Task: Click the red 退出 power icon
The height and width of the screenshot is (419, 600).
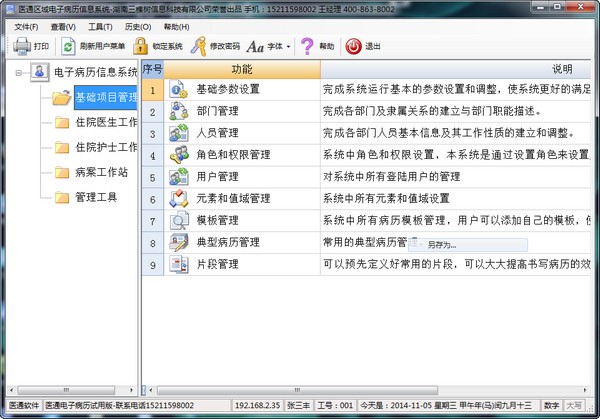Action: point(353,46)
